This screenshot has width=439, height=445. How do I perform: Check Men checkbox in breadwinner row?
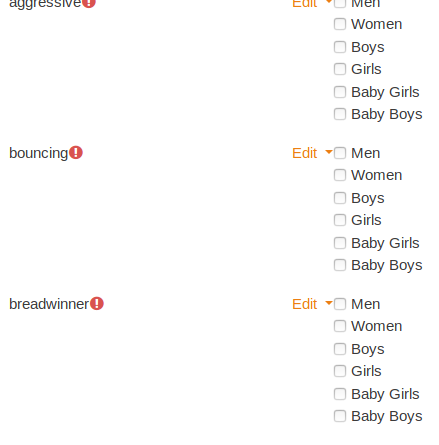(x=340, y=304)
